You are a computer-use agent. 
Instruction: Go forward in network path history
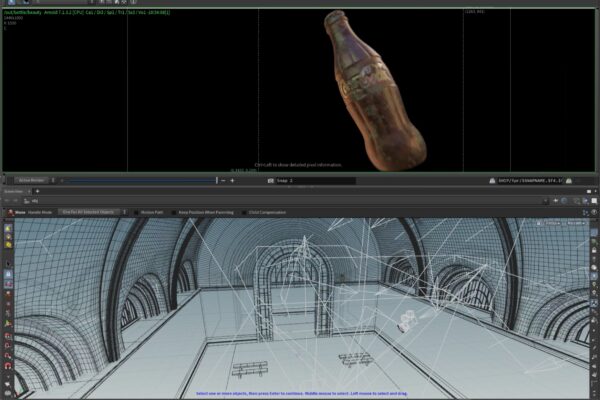pos(15,201)
